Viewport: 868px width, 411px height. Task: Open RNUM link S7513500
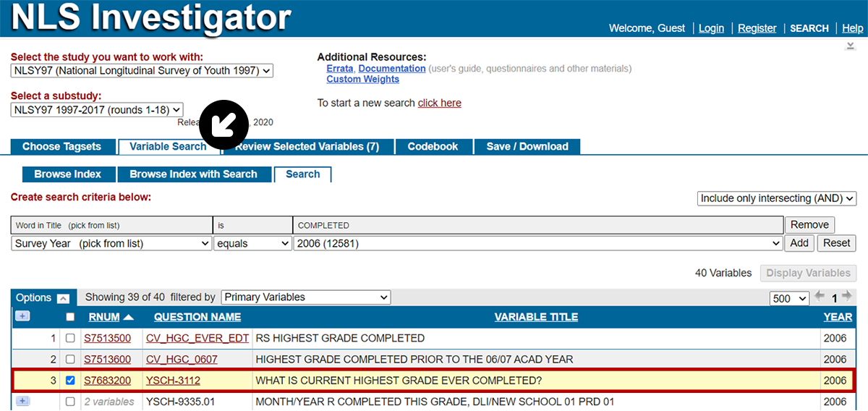(x=107, y=338)
